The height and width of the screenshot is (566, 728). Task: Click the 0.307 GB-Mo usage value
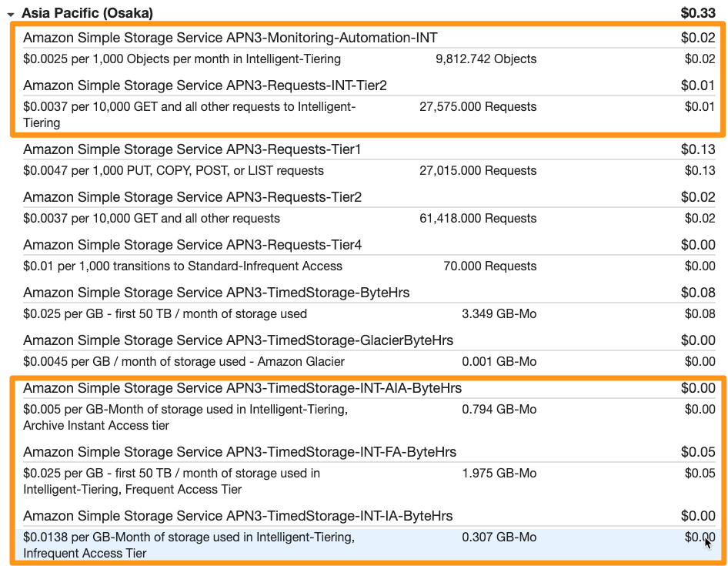click(499, 538)
